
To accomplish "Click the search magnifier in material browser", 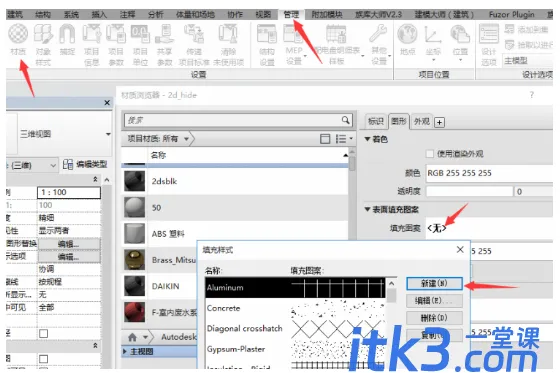I will coord(345,120).
